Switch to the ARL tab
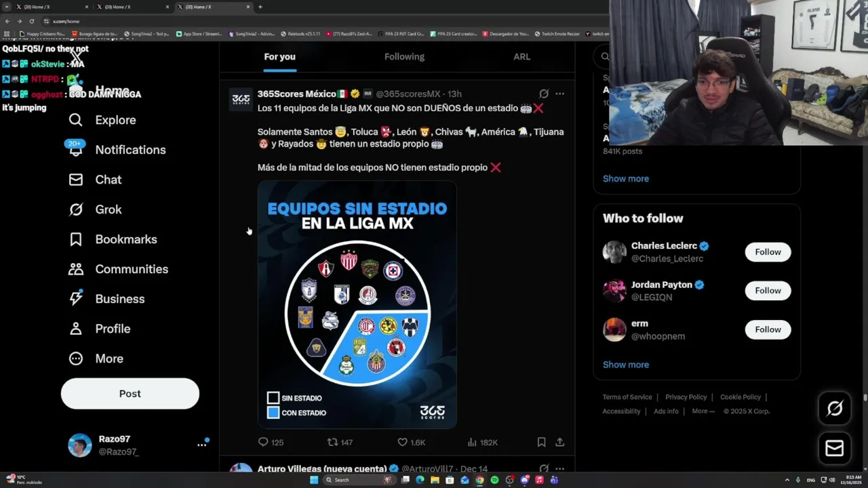This screenshot has width=868, height=488. pyautogui.click(x=521, y=57)
